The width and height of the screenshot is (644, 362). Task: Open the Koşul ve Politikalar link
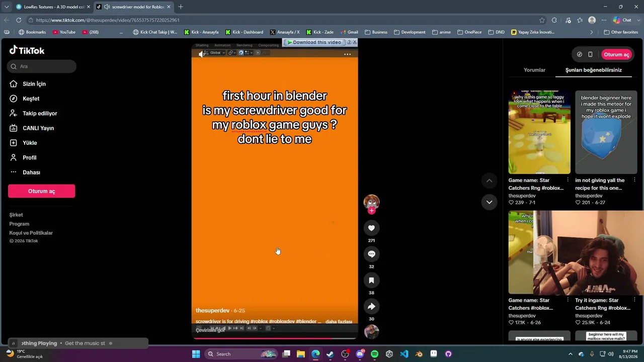(31, 233)
